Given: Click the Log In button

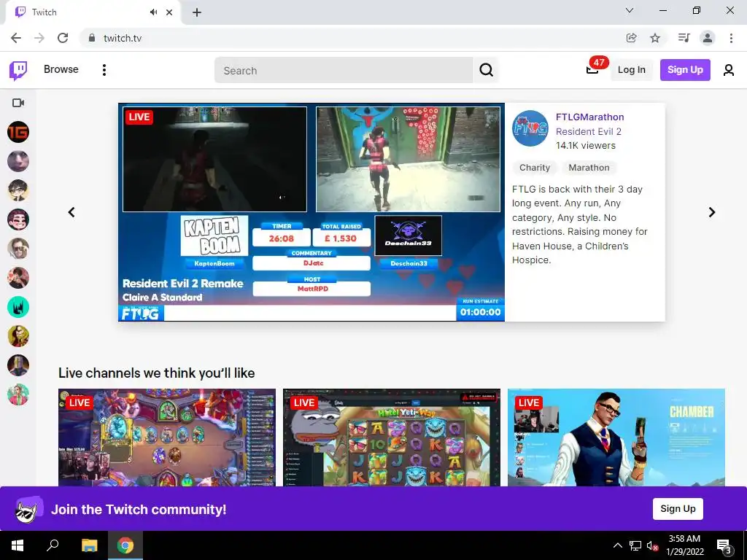Looking at the screenshot, I should point(631,70).
